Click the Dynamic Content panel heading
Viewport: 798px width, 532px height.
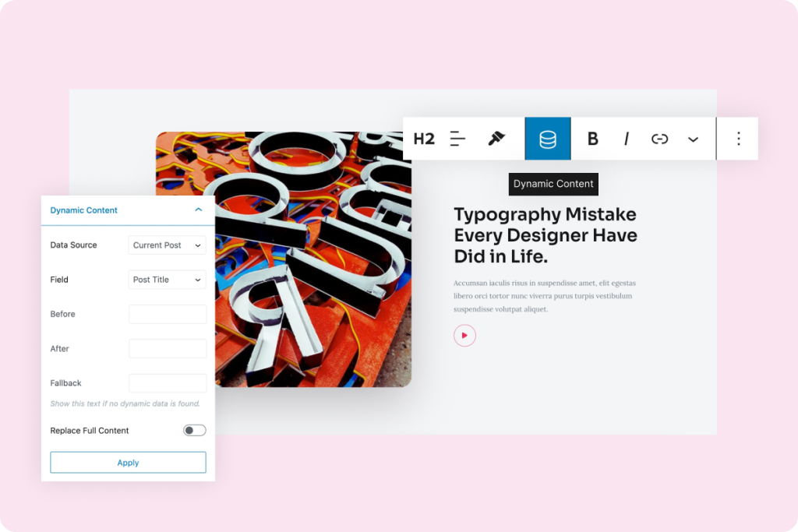point(83,210)
